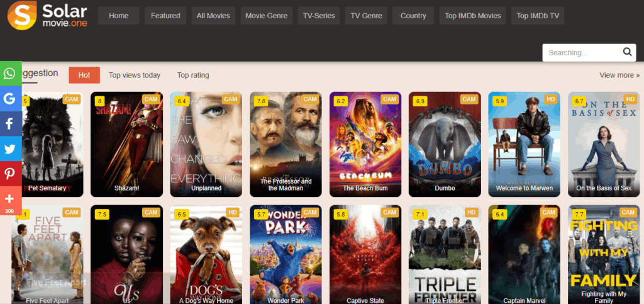This screenshot has width=644, height=304.
Task: Share via the Google icon
Action: point(10,99)
